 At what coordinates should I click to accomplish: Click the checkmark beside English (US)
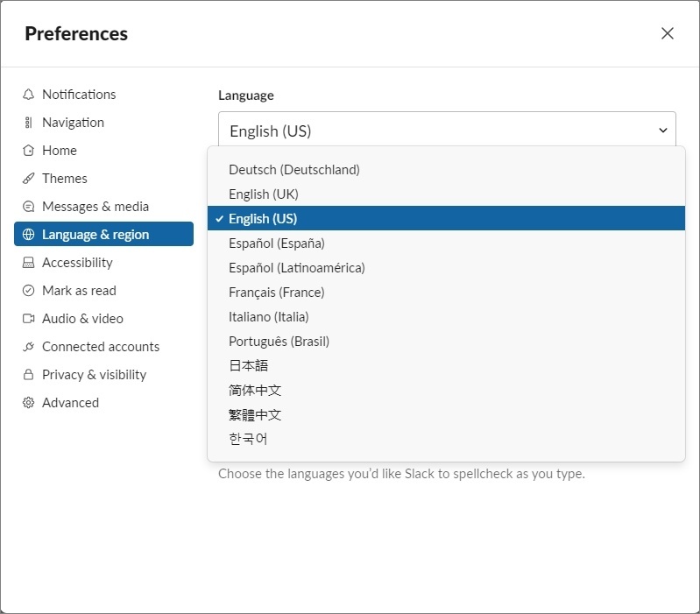tap(219, 219)
